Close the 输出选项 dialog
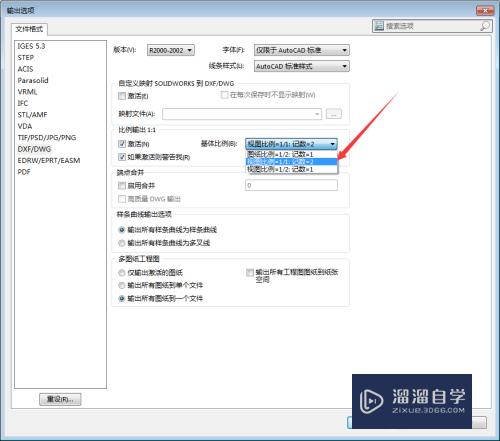The width and height of the screenshot is (500, 441). click(x=485, y=11)
